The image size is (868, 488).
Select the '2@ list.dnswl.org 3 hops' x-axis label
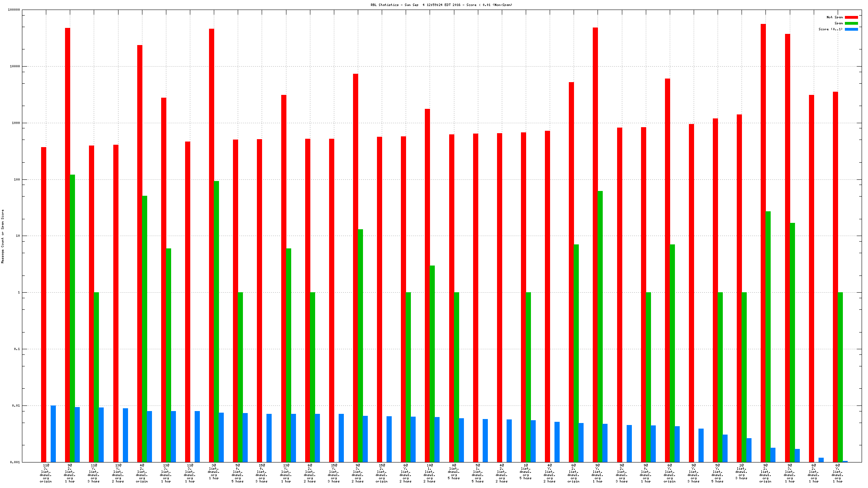pos(742,472)
